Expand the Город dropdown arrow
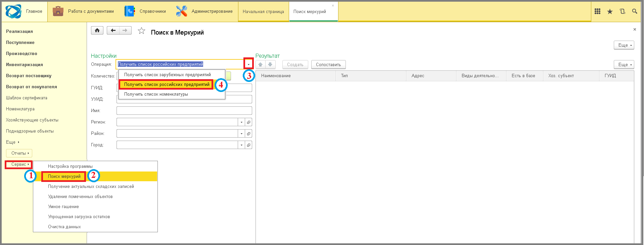644x245 pixels. 241,145
